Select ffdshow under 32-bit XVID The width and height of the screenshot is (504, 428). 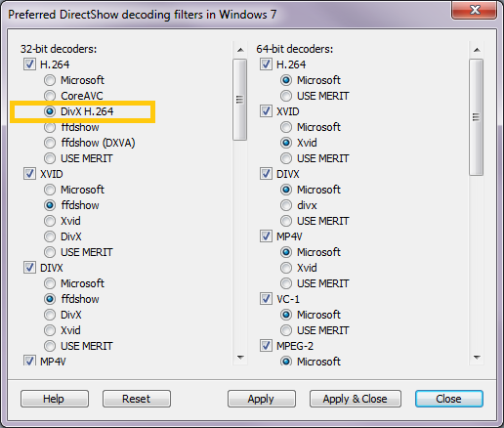50,205
